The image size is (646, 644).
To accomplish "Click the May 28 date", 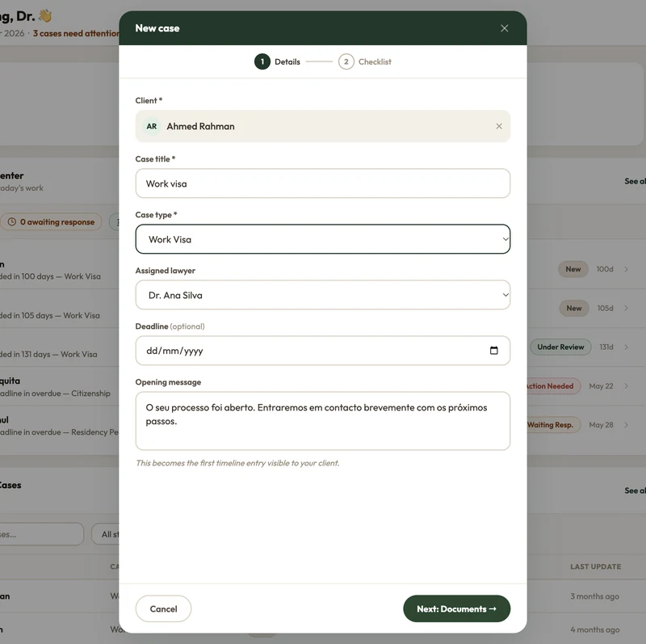I will click(x=601, y=425).
